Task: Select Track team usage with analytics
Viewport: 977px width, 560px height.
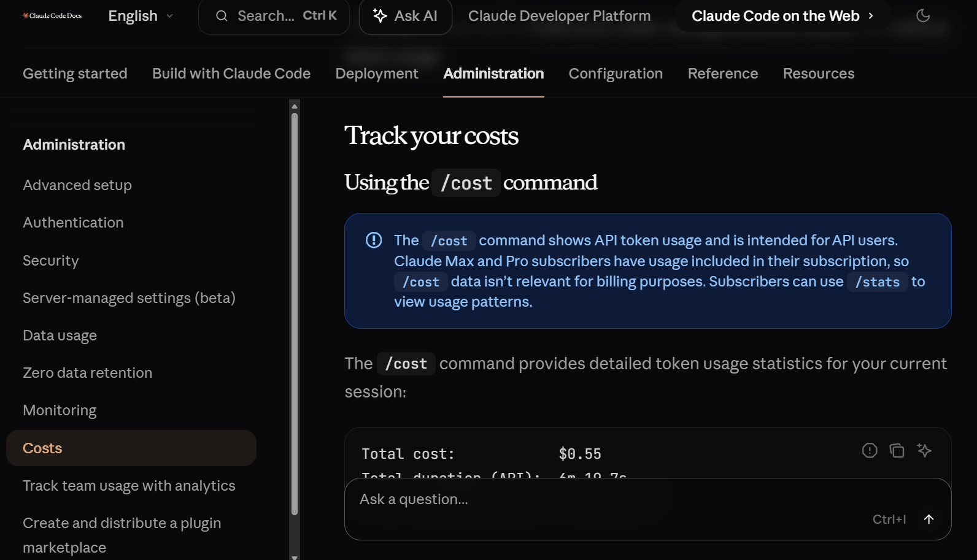Action: pos(129,486)
